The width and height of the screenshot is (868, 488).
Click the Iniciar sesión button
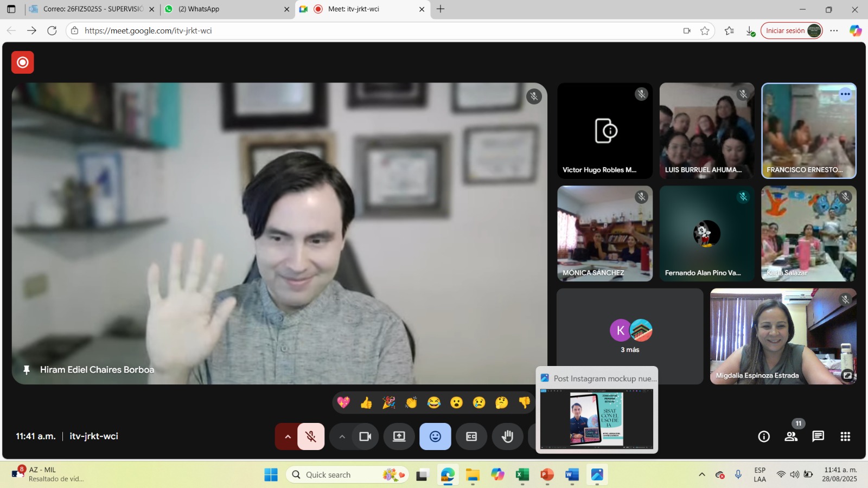[x=792, y=31]
